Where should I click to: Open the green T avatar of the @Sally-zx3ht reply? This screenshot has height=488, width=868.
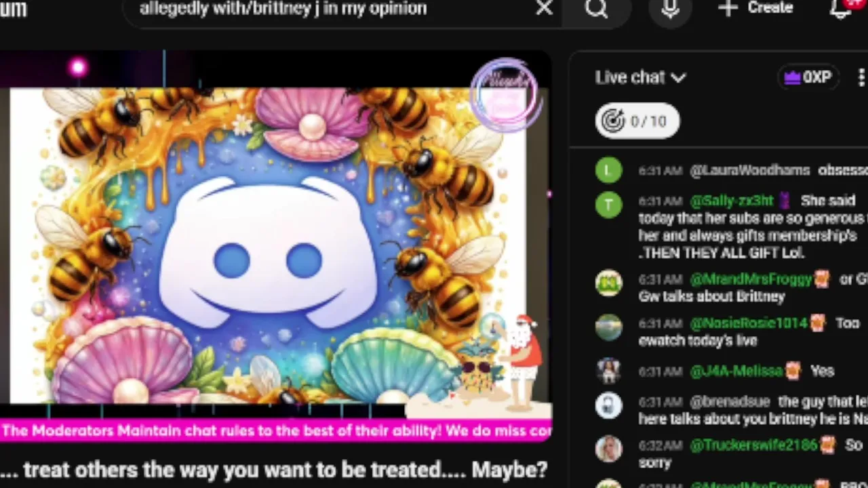[608, 203]
